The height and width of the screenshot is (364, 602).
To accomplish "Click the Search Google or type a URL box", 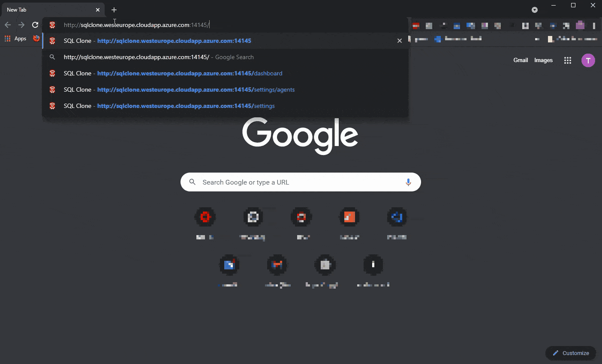I will (301, 182).
